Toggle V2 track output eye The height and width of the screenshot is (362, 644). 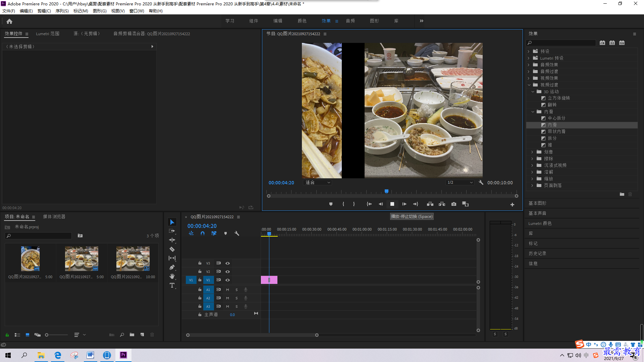tap(227, 271)
